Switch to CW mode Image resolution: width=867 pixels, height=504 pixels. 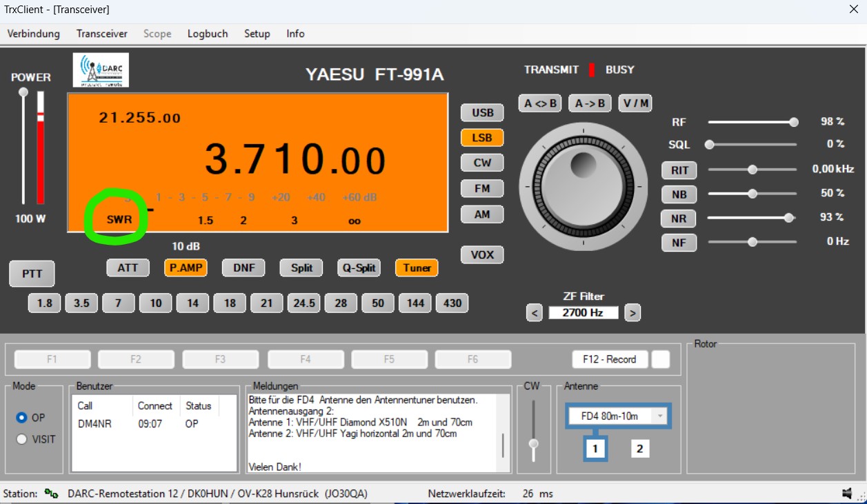tap(482, 163)
